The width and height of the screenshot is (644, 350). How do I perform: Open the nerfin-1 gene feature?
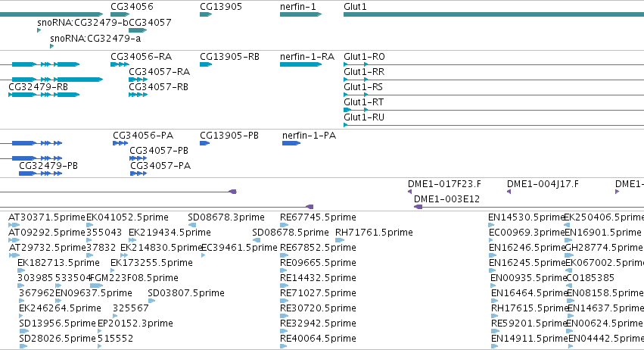click(x=300, y=14)
